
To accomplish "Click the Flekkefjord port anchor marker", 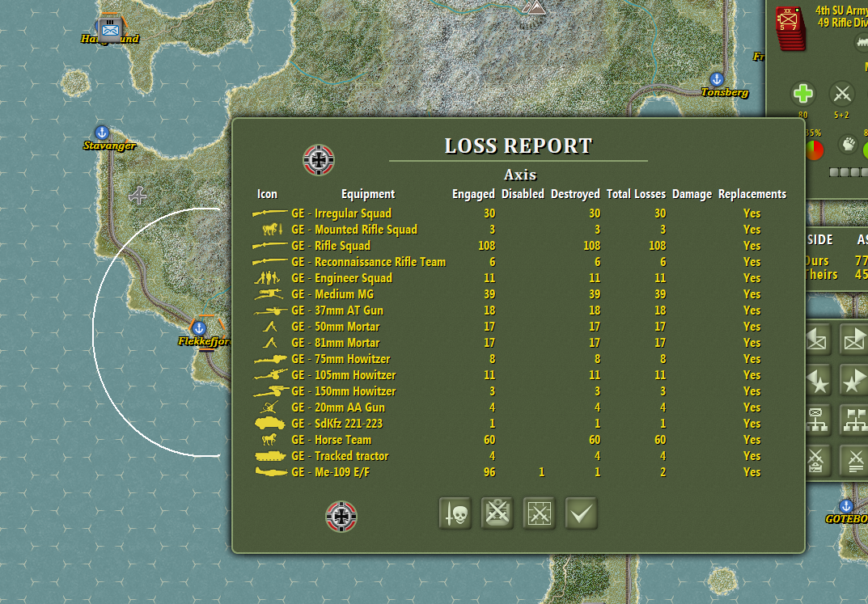I will pyautogui.click(x=199, y=328).
